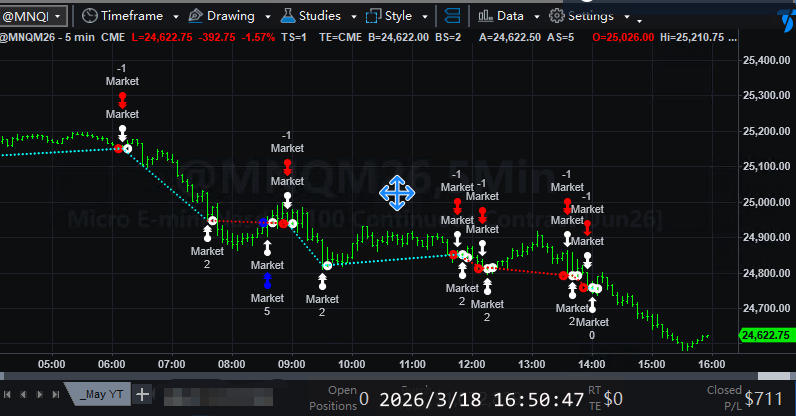Image resolution: width=796 pixels, height=416 pixels.
Task: Click the Settings gear icon
Action: [555, 16]
